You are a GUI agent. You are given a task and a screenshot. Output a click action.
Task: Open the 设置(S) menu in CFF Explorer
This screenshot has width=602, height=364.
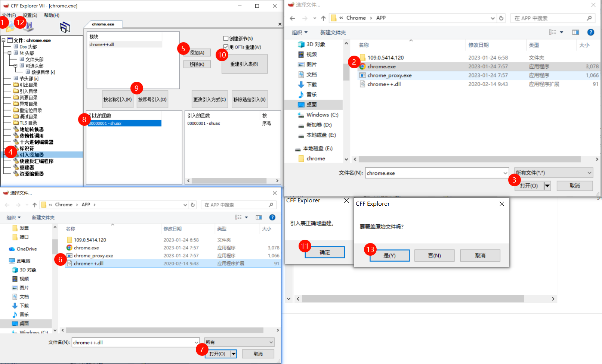(x=30, y=15)
